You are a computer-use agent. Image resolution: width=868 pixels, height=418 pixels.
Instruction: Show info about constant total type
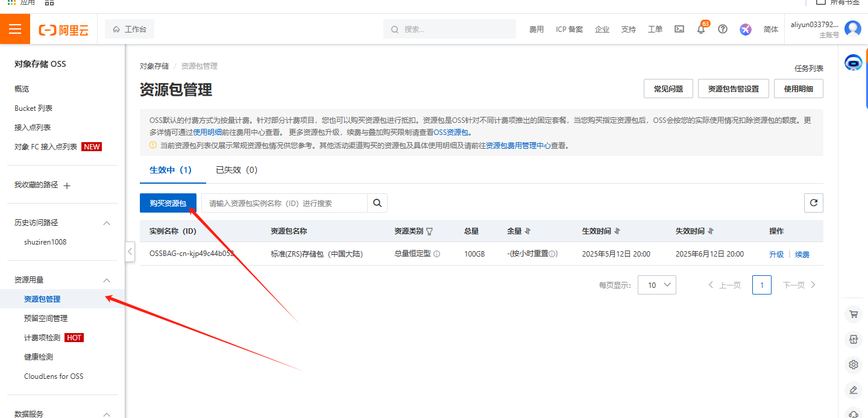pyautogui.click(x=437, y=254)
